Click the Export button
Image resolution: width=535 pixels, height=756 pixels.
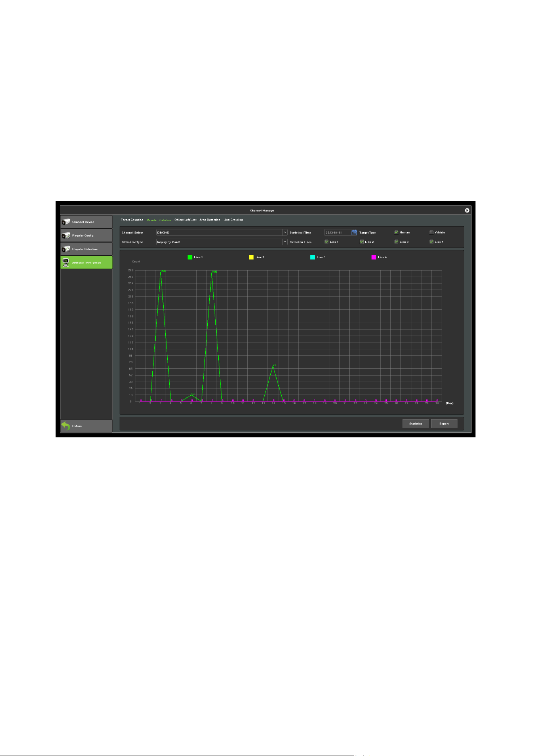pyautogui.click(x=444, y=424)
